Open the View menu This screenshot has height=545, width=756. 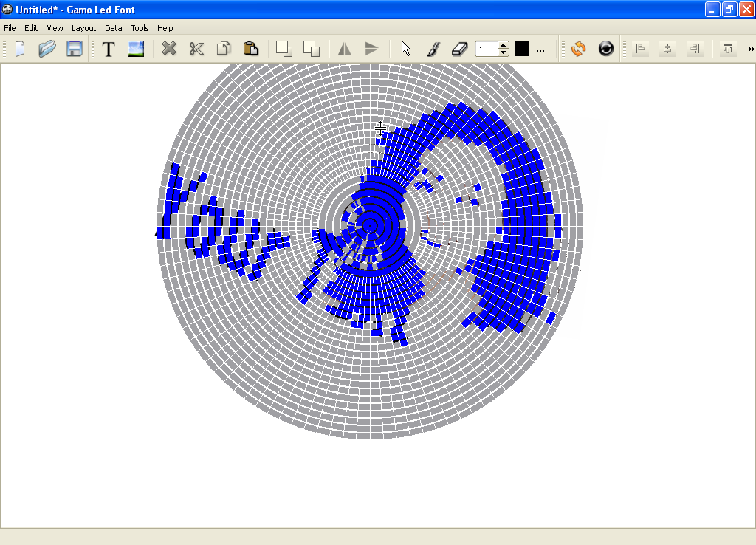click(55, 28)
